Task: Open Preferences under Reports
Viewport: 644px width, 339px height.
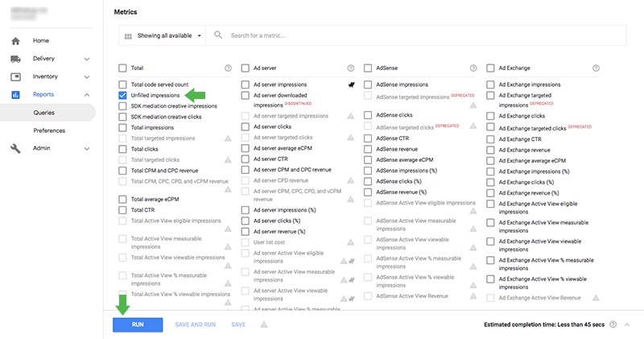Action: coord(49,130)
